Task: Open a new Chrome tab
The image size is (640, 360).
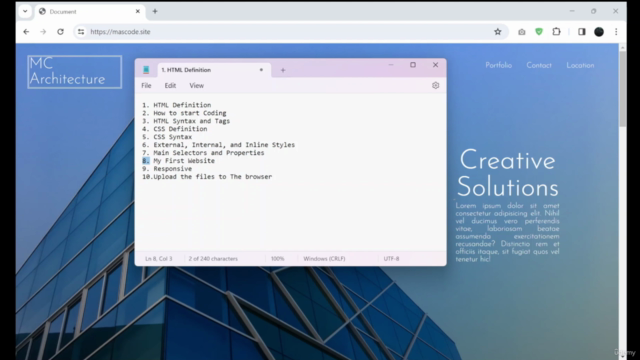Action: click(x=155, y=11)
